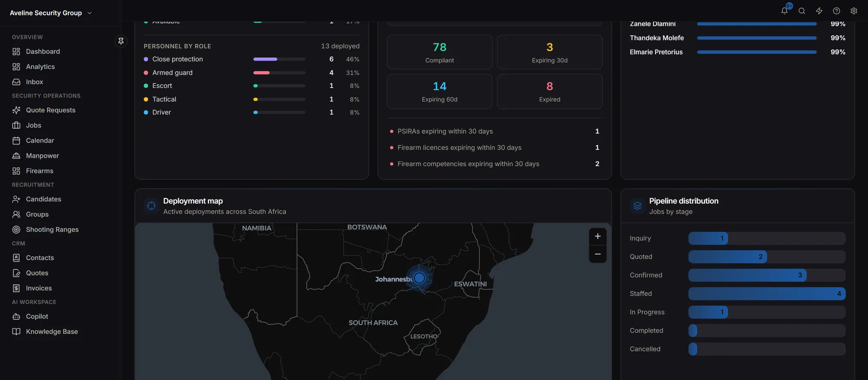Click the Jobs briefcase icon

tap(16, 126)
